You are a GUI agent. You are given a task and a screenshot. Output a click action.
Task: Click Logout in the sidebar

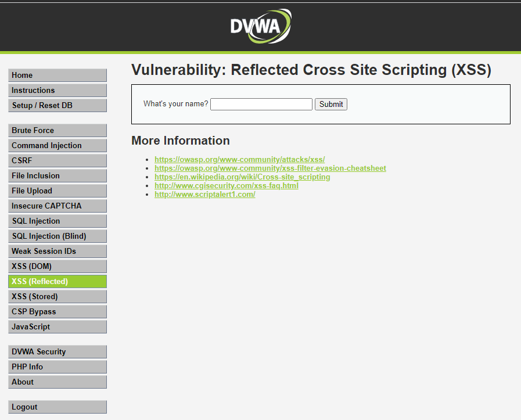coord(58,407)
